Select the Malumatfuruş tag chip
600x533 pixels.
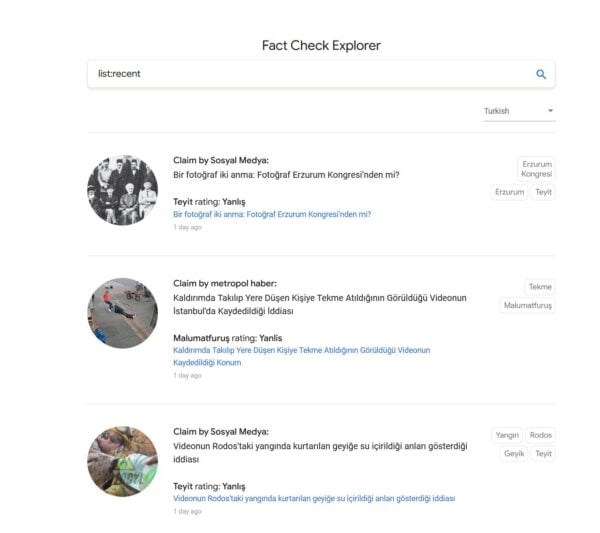tap(527, 305)
